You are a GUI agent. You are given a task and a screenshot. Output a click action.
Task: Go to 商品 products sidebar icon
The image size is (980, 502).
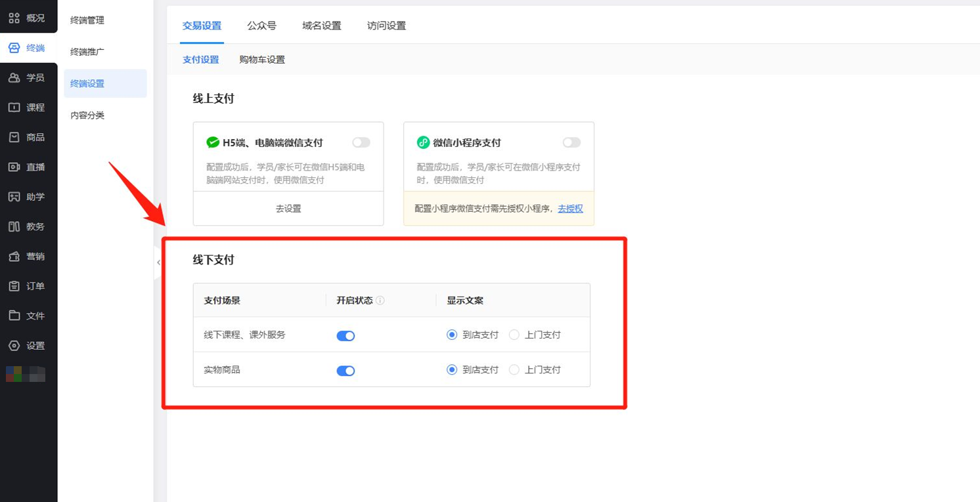(x=14, y=137)
